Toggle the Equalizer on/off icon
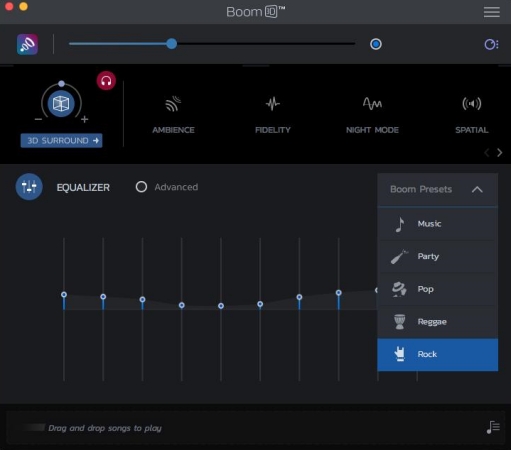The height and width of the screenshot is (450, 511). coord(29,187)
